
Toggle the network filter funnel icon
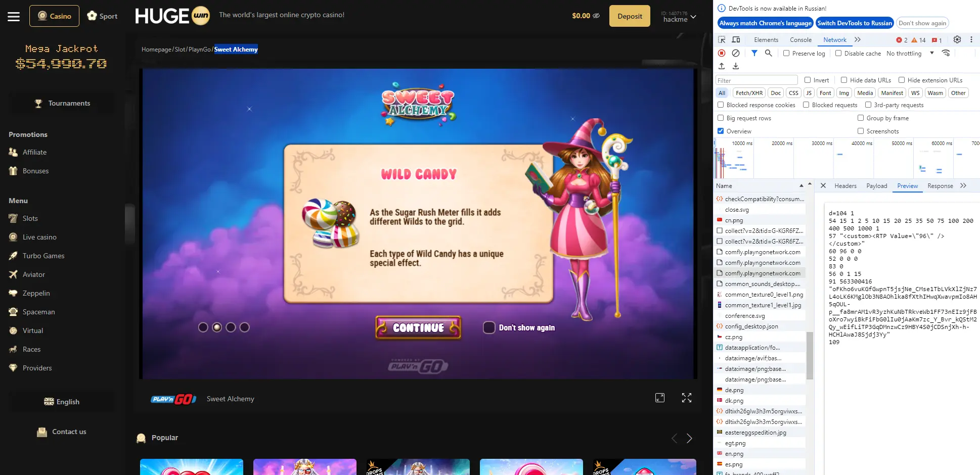[x=754, y=53]
